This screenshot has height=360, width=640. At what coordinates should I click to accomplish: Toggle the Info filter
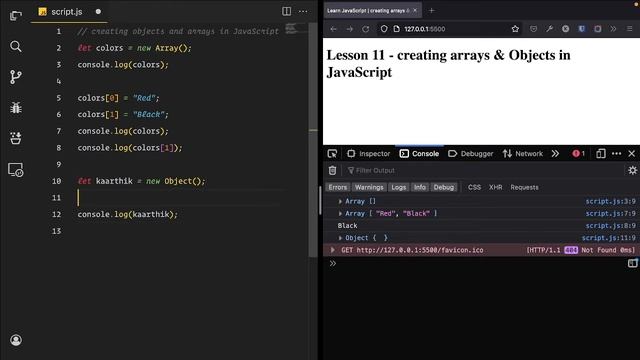420,187
